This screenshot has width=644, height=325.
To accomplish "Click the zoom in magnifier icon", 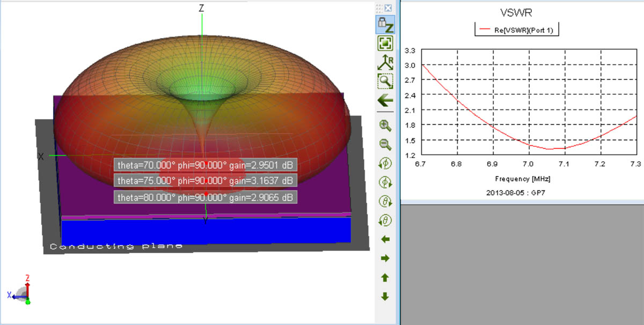I will click(385, 125).
